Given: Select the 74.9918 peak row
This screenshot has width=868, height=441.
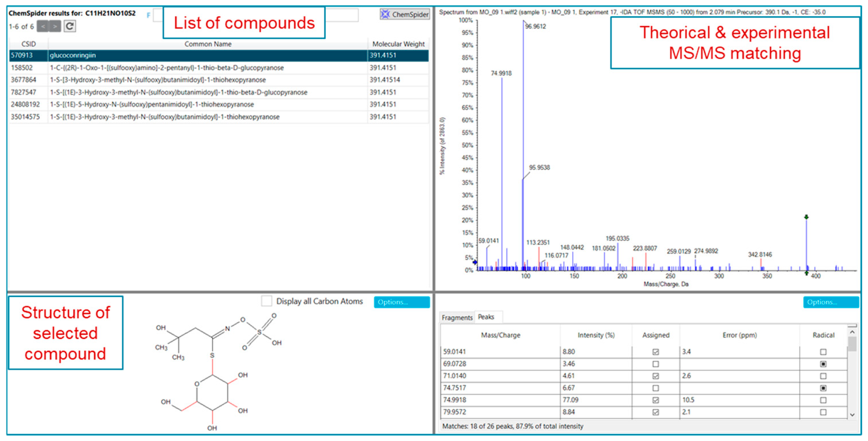Looking at the screenshot, I should click(x=500, y=400).
